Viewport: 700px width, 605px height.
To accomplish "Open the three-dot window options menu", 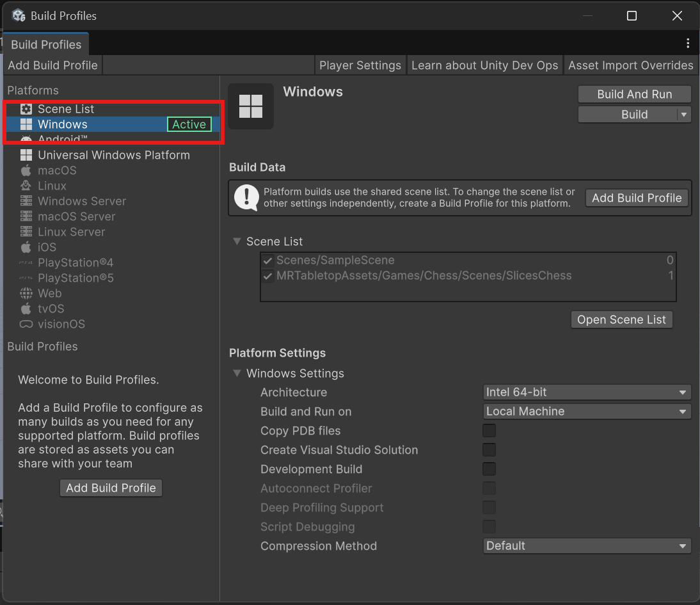I will [x=688, y=44].
